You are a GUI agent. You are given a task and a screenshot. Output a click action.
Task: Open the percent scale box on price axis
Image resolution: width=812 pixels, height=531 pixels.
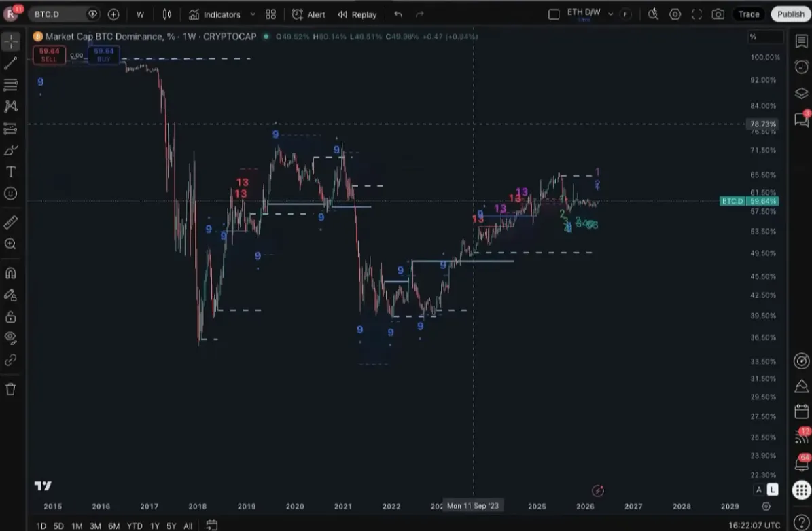[x=764, y=37]
